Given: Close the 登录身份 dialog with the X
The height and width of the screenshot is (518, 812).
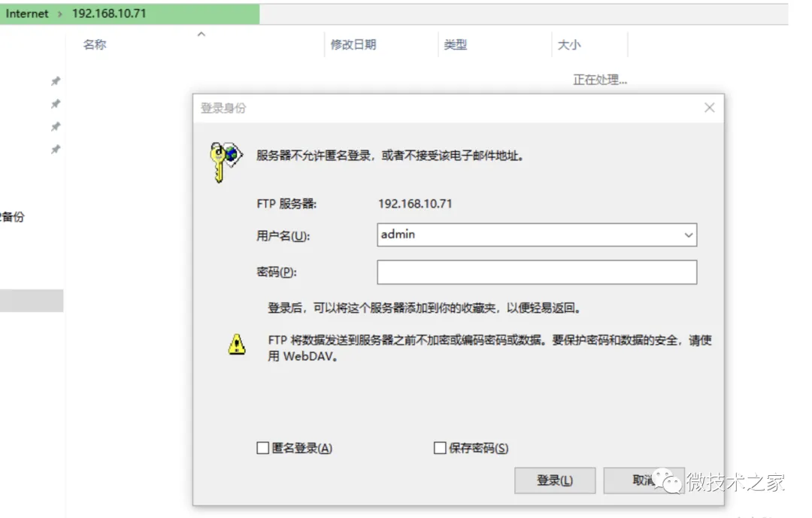Looking at the screenshot, I should (x=709, y=108).
